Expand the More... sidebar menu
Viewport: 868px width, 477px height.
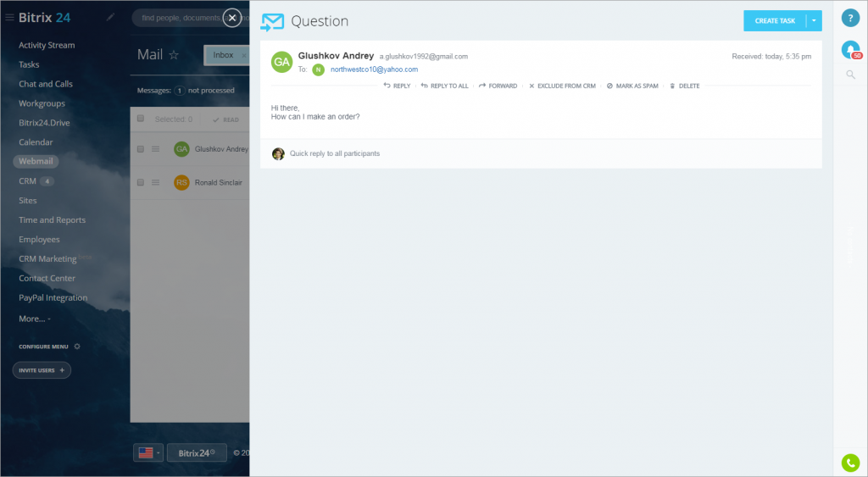[34, 319]
